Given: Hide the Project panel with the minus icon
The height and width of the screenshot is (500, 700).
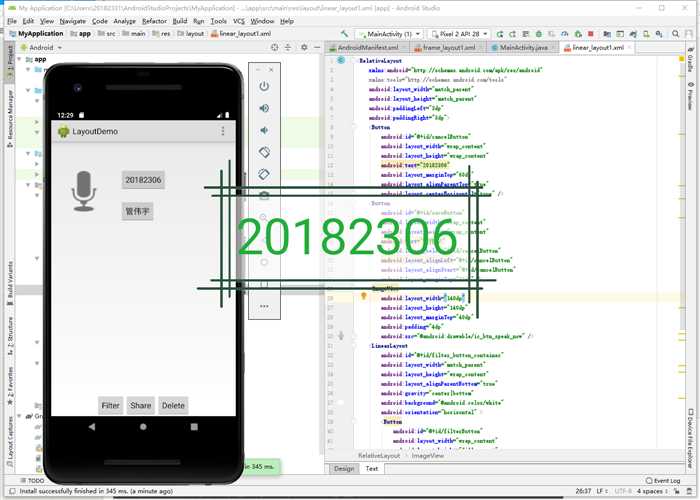Looking at the screenshot, I should pyautogui.click(x=317, y=47).
